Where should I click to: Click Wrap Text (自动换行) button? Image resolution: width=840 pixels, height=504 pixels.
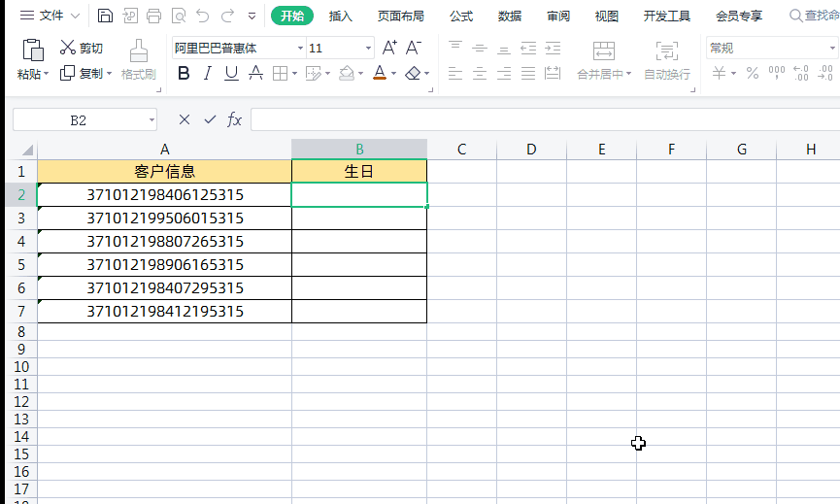[667, 60]
